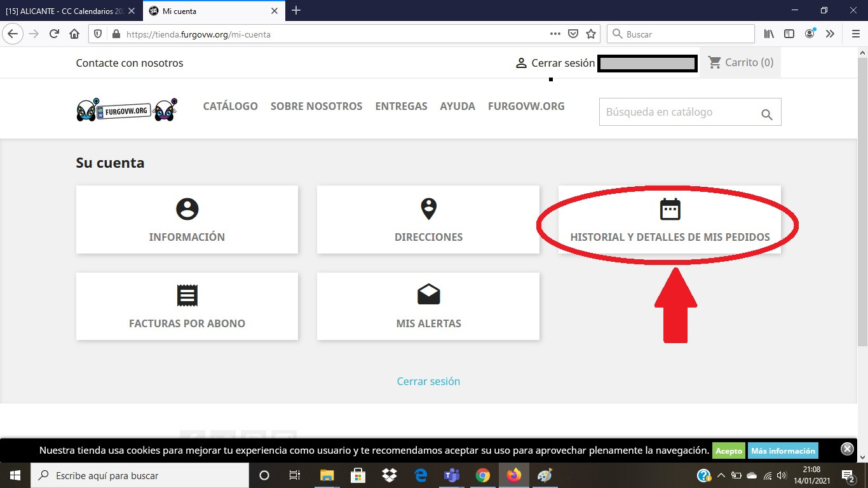Open the Windows notification center
Viewport: 868px width, 488px height.
(849, 475)
